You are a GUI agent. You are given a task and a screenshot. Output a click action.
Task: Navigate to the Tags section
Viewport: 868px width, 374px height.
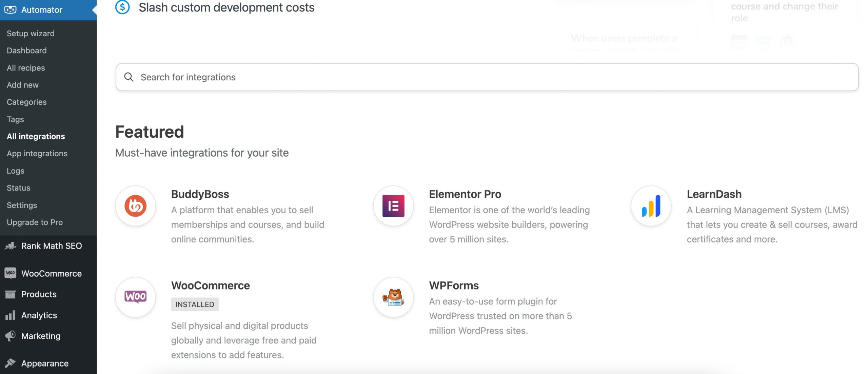click(x=15, y=119)
